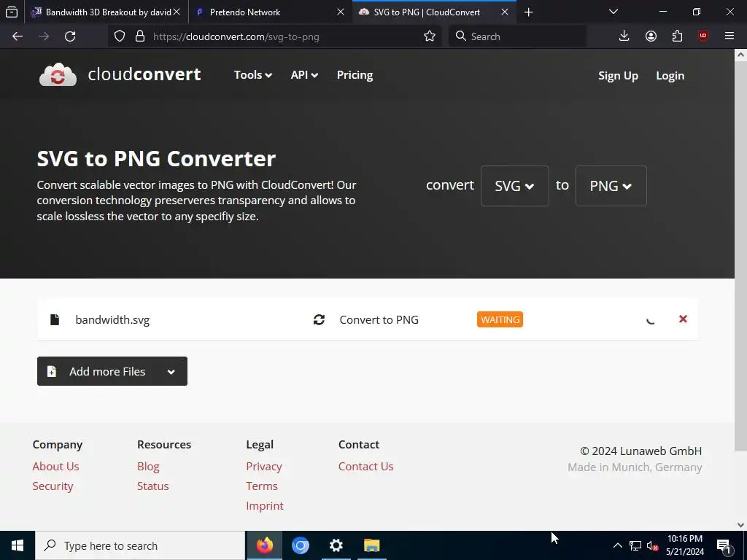The image size is (747, 560).
Task: Click the WAITING status badge
Action: coord(500,319)
